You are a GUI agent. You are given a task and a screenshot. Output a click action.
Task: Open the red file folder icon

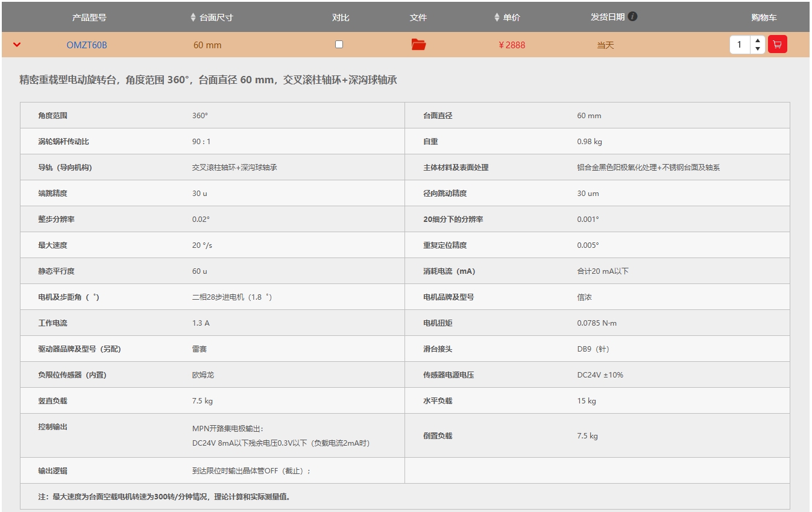pos(418,45)
